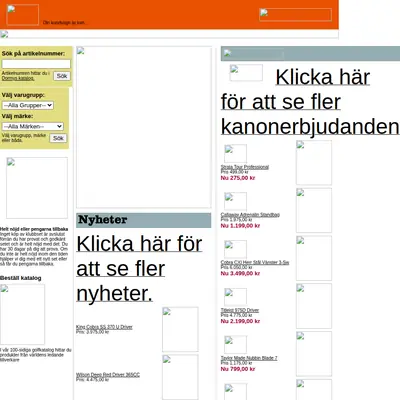Click small image left of 'Klicka här' offers heading

[246, 73]
